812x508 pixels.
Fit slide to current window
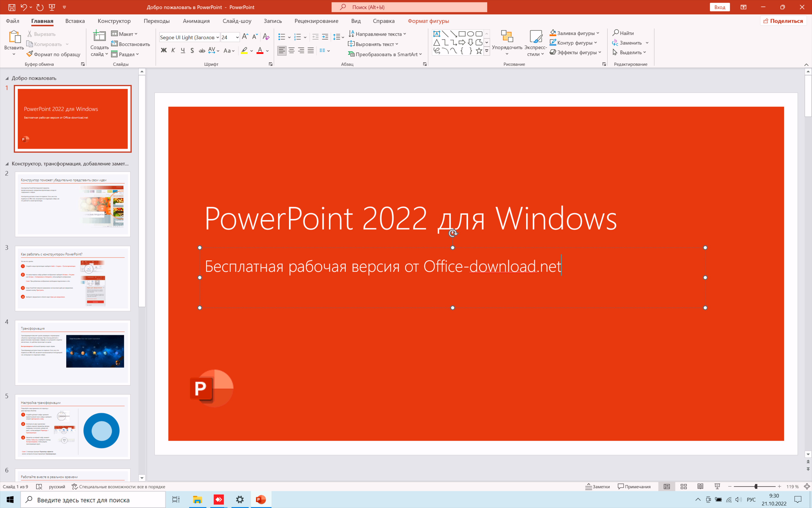807,487
